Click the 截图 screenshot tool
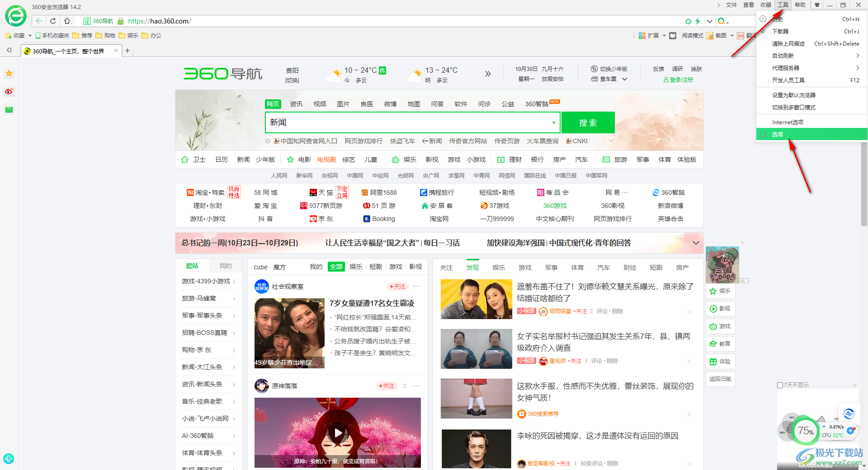Viewport: 868px width, 470px height. tap(717, 36)
